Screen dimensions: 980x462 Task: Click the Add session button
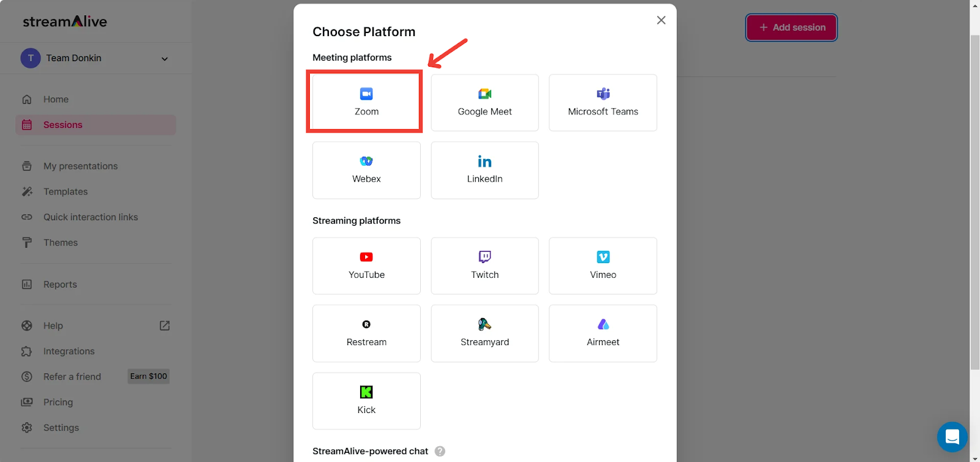[x=791, y=28]
